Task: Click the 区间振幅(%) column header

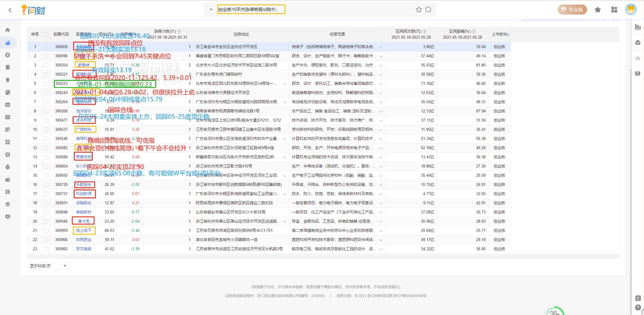Action: click(460, 31)
